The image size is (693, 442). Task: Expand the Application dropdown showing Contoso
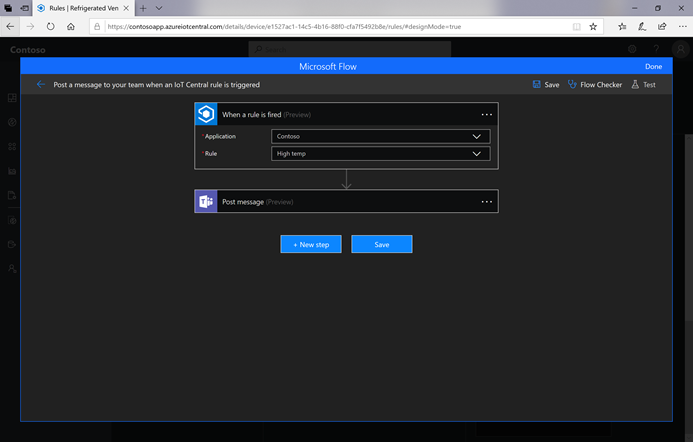380,136
